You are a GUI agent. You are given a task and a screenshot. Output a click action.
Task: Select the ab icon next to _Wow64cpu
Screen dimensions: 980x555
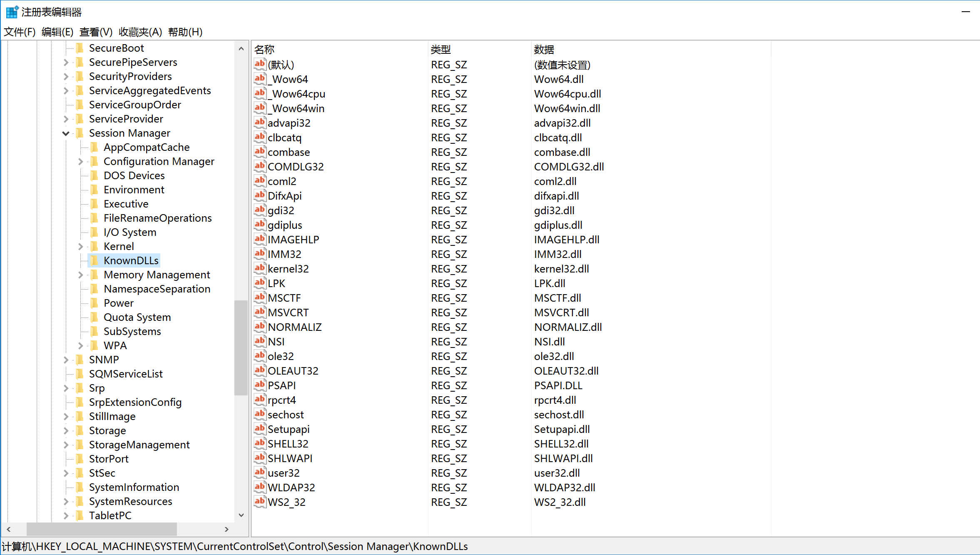[260, 93]
